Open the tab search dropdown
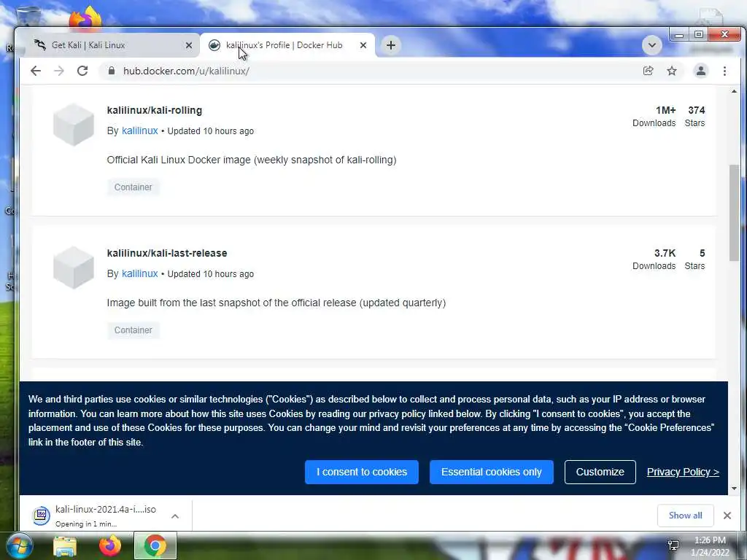 click(x=651, y=45)
